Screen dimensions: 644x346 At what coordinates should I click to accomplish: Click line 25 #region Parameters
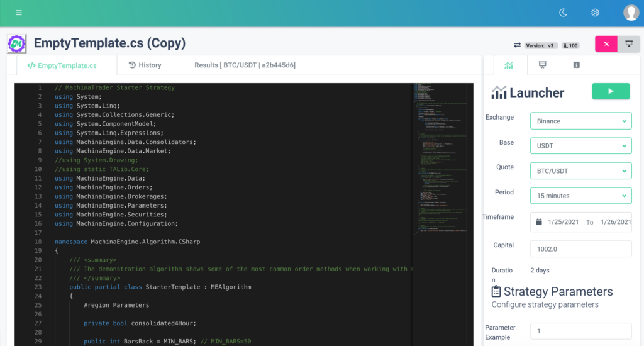pyautogui.click(x=116, y=305)
